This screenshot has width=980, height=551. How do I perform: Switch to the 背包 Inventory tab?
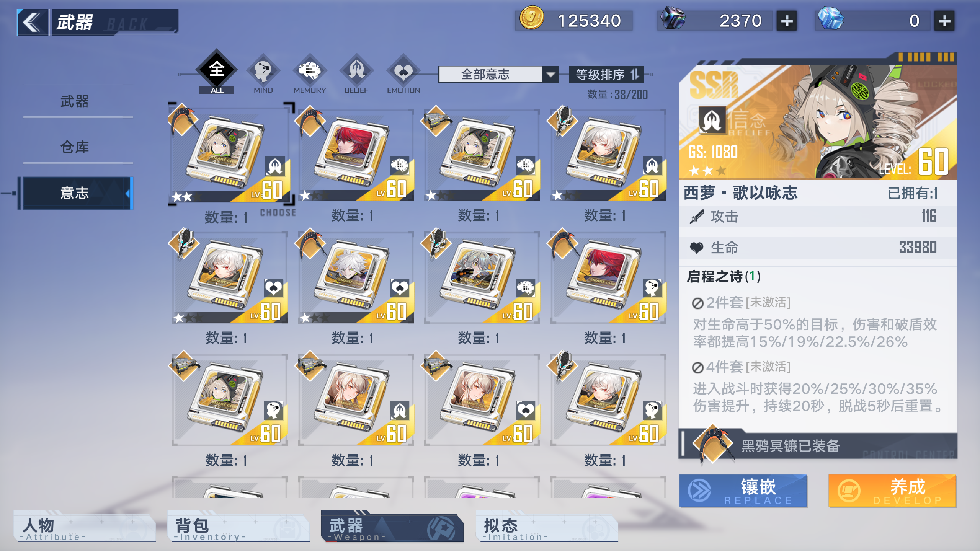pyautogui.click(x=238, y=528)
